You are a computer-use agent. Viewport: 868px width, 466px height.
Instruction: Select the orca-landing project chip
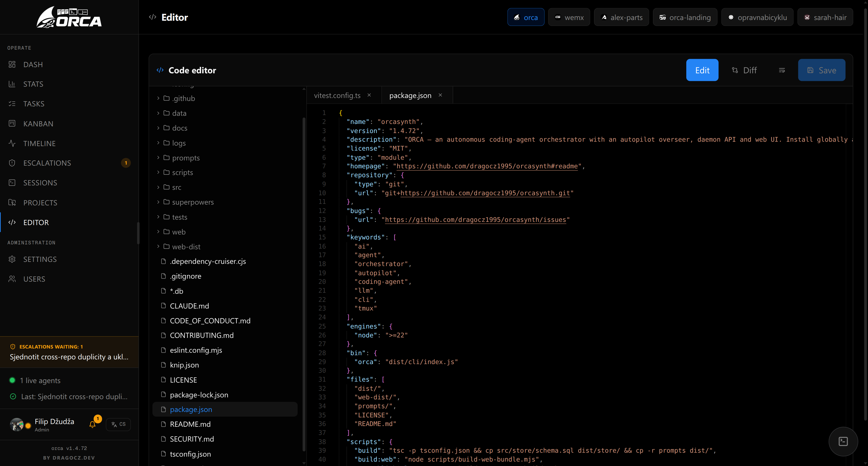click(x=685, y=17)
